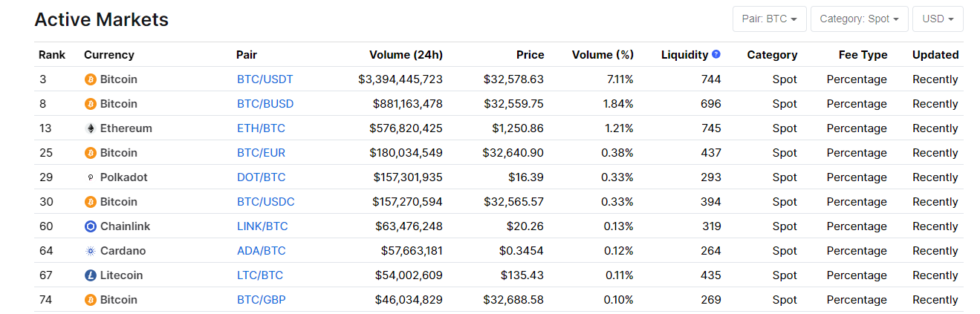Open the BTC/USDT pair link
980x314 pixels.
265,79
